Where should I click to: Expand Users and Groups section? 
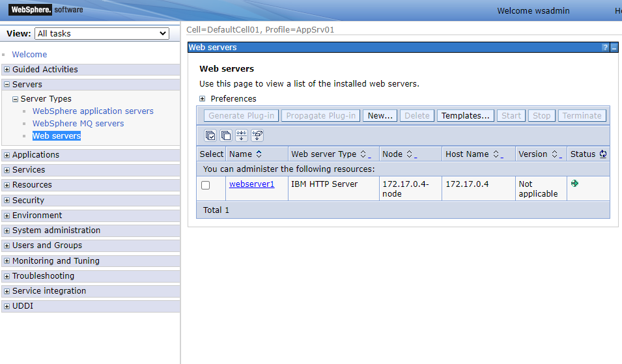[7, 246]
